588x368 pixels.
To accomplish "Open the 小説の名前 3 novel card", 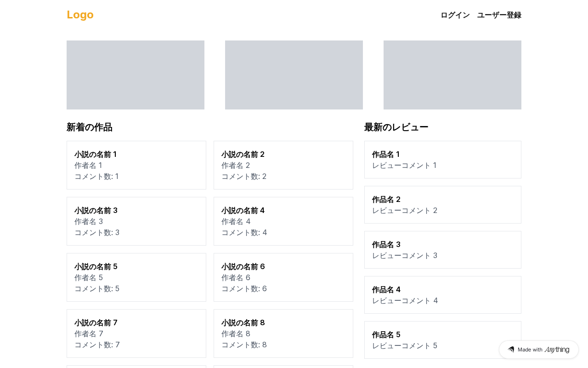I will pyautogui.click(x=136, y=221).
